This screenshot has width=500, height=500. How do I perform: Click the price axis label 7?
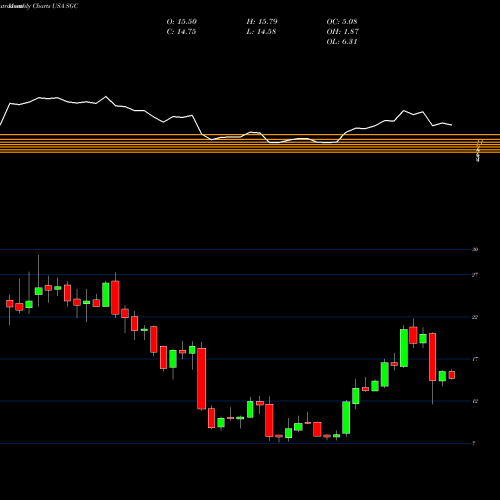(474, 443)
